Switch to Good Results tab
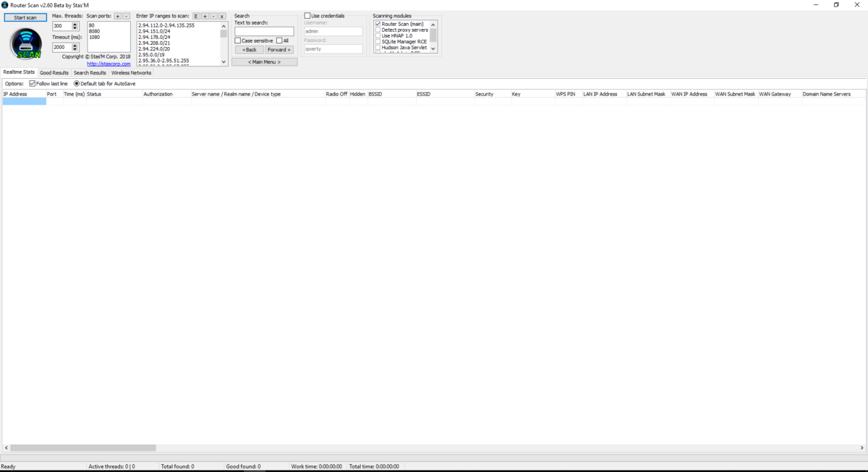The height and width of the screenshot is (472, 868). point(54,73)
